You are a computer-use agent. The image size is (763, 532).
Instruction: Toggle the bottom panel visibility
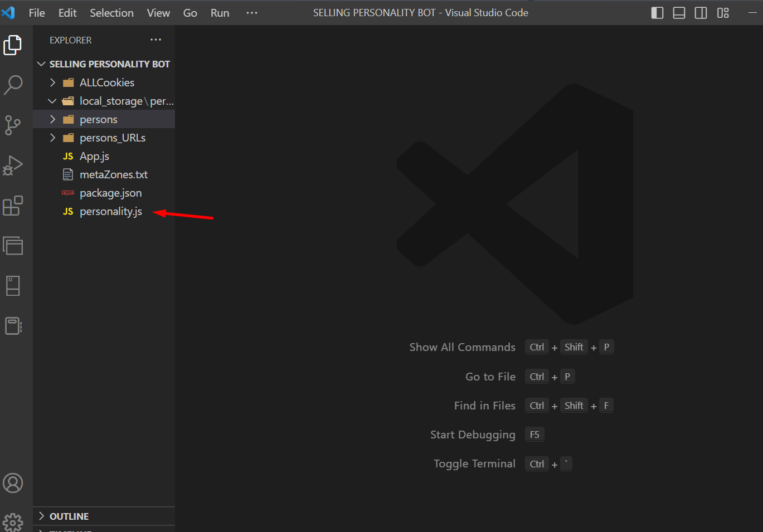pos(679,13)
